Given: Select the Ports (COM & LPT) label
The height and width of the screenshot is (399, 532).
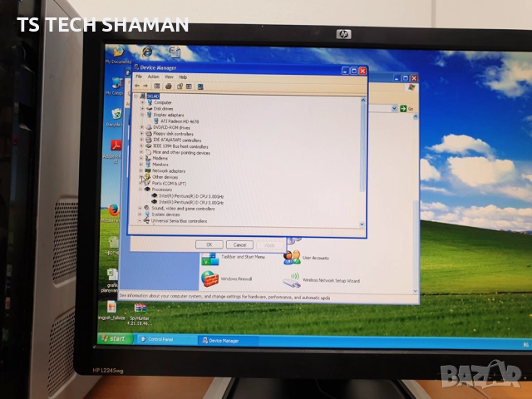Looking at the screenshot, I should point(169,183).
